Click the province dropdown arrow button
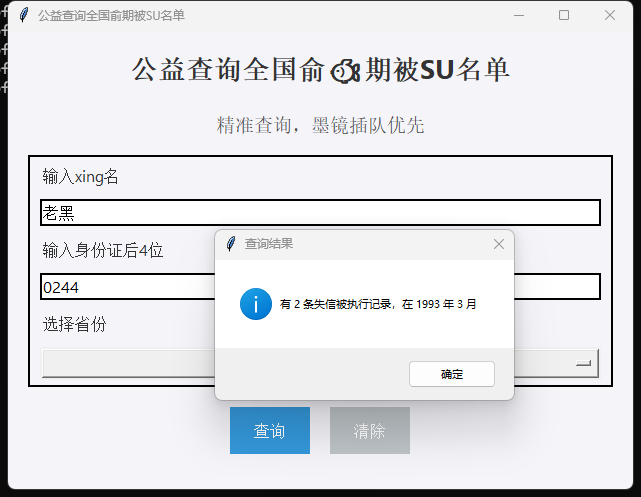Image resolution: width=641 pixels, height=497 pixels. (x=584, y=364)
